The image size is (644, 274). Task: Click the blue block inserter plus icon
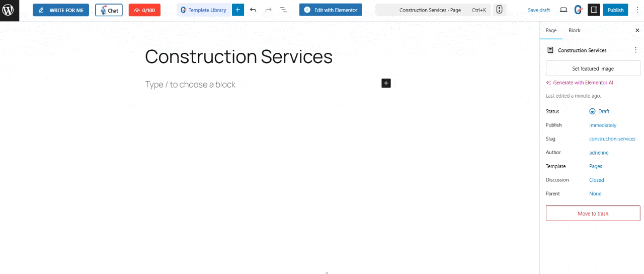tap(238, 10)
